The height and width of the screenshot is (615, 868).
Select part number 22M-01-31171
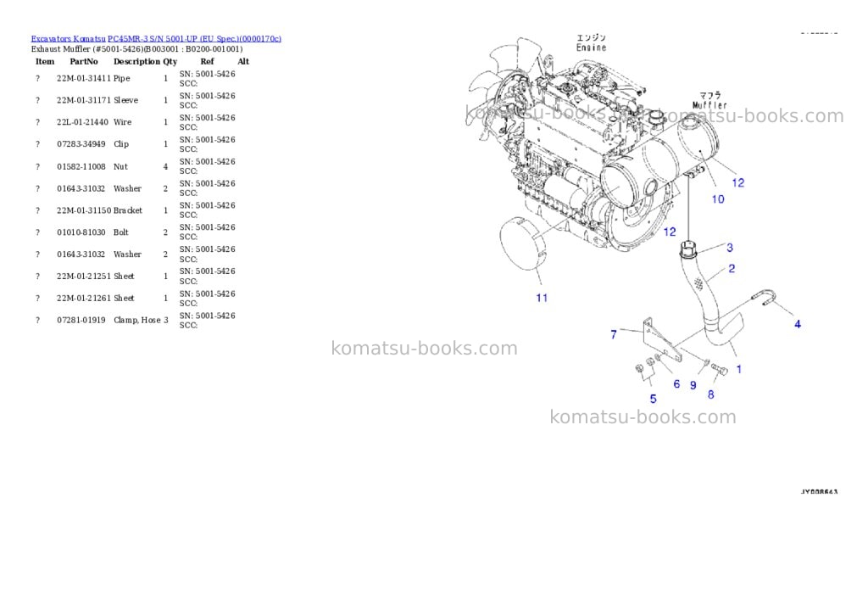point(84,100)
